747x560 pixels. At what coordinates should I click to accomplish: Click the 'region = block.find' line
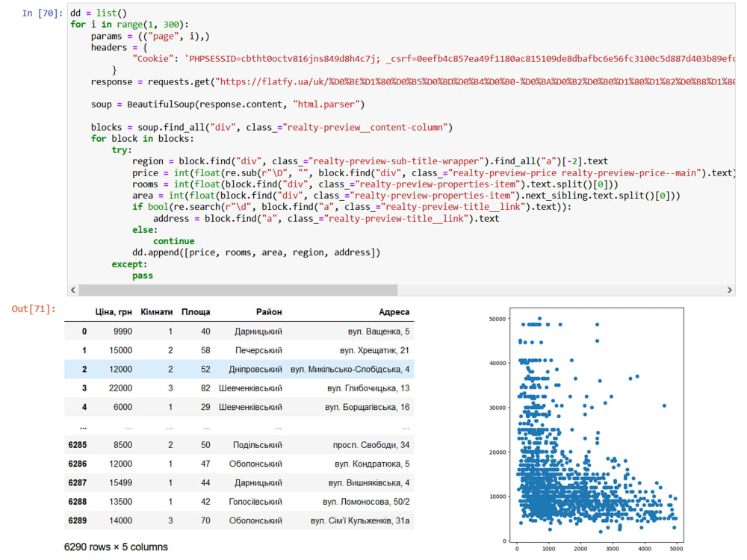(x=371, y=161)
